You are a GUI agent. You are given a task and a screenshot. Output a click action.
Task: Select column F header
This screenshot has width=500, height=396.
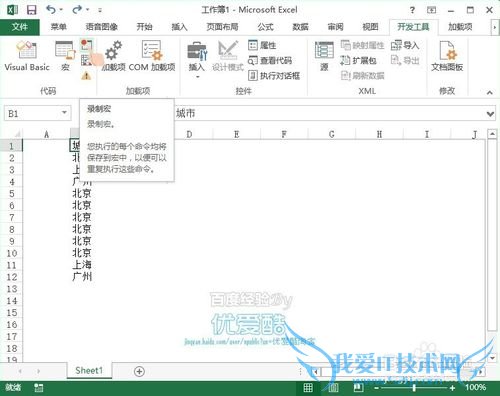coord(284,134)
